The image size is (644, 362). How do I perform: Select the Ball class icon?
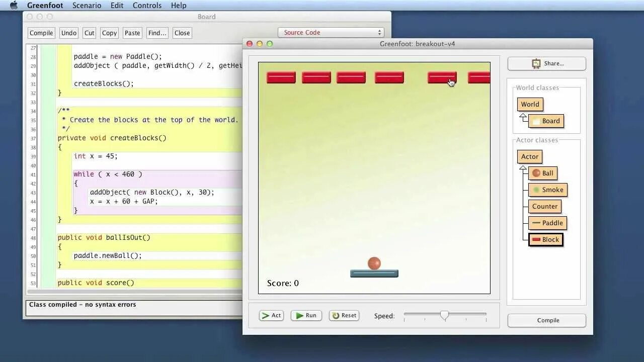[x=543, y=173]
